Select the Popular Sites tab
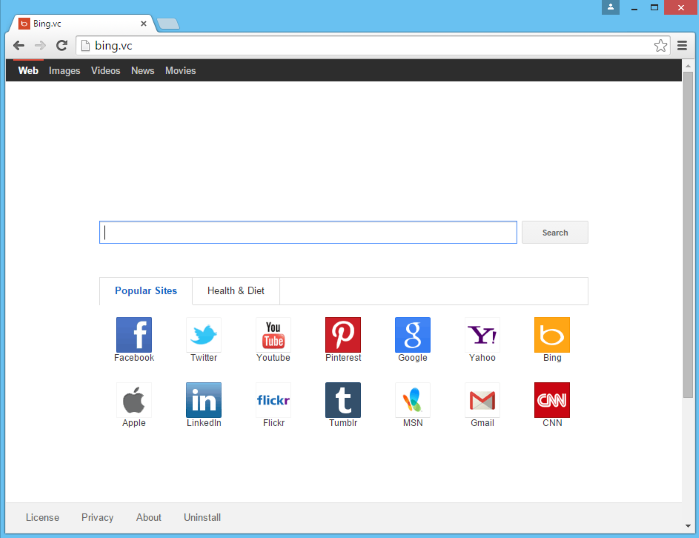 [x=146, y=291]
